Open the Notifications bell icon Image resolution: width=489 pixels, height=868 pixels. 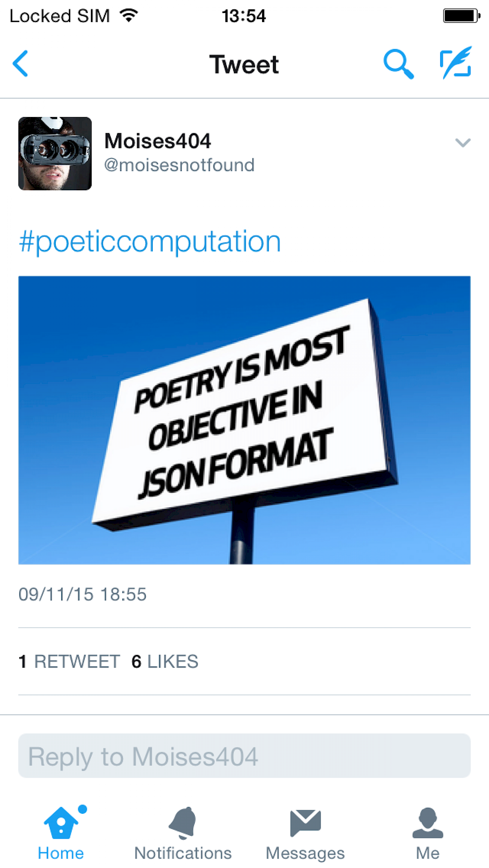click(183, 822)
